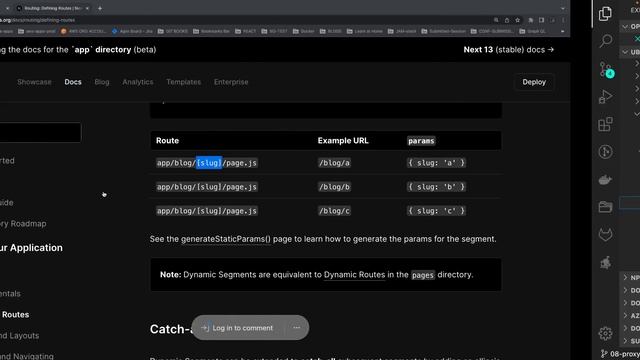Open the VS Code Explorer view

(x=605, y=14)
